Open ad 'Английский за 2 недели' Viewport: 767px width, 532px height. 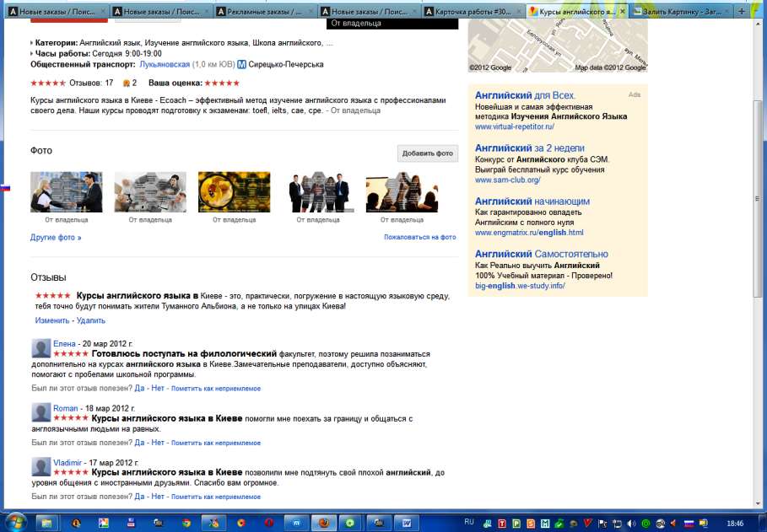click(529, 148)
